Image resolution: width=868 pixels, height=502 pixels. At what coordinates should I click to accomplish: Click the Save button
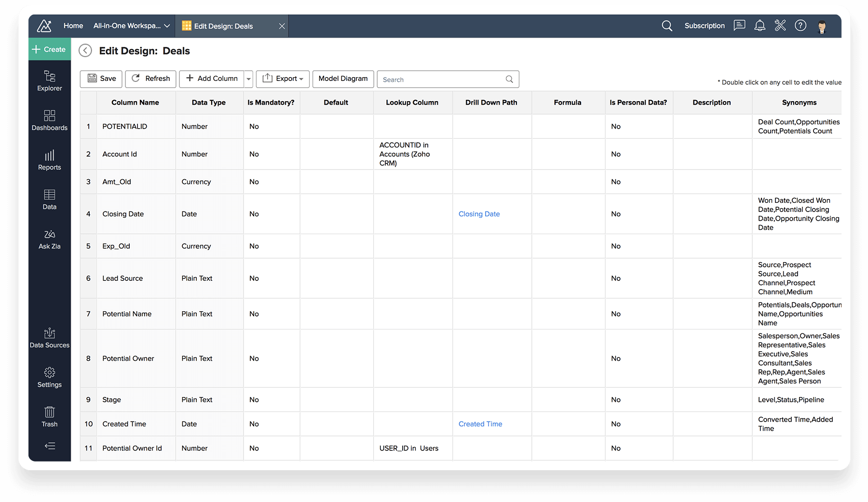[x=102, y=79]
